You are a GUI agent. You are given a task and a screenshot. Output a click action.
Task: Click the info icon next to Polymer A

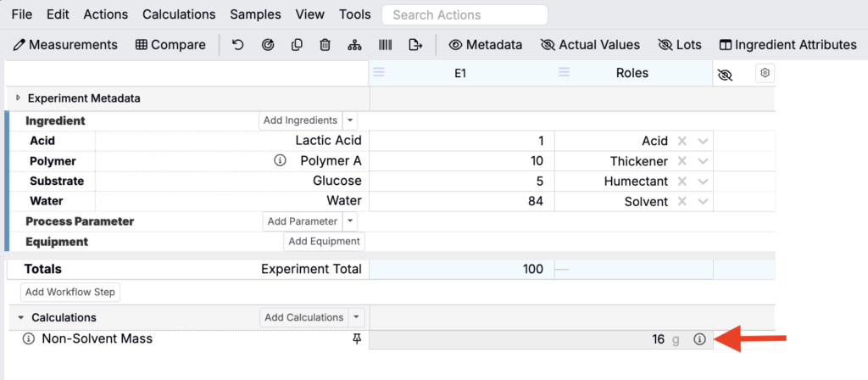pyautogui.click(x=280, y=160)
